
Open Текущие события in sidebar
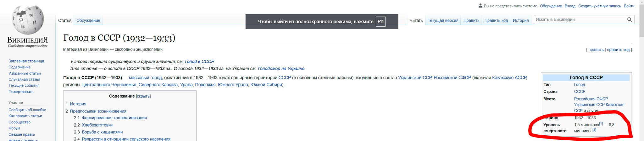click(x=24, y=85)
